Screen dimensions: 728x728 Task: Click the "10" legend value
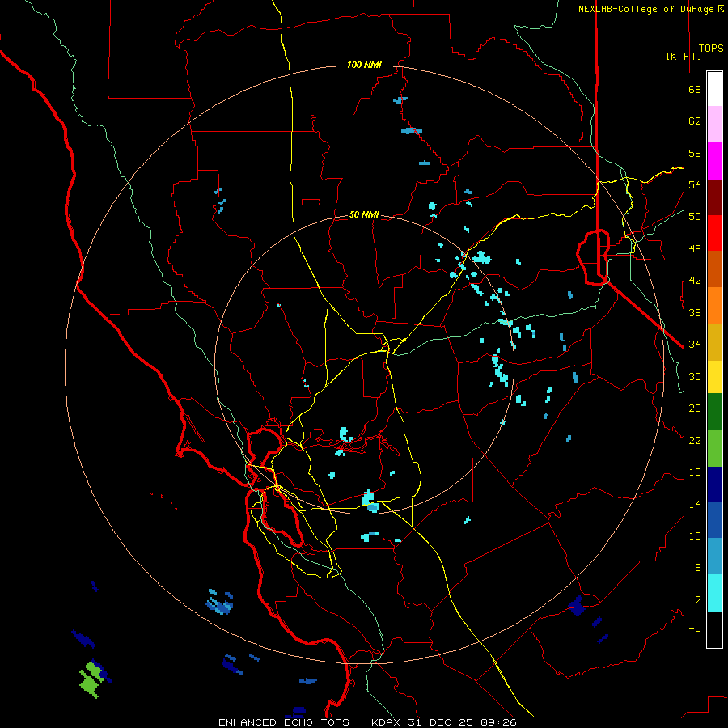tap(695, 535)
